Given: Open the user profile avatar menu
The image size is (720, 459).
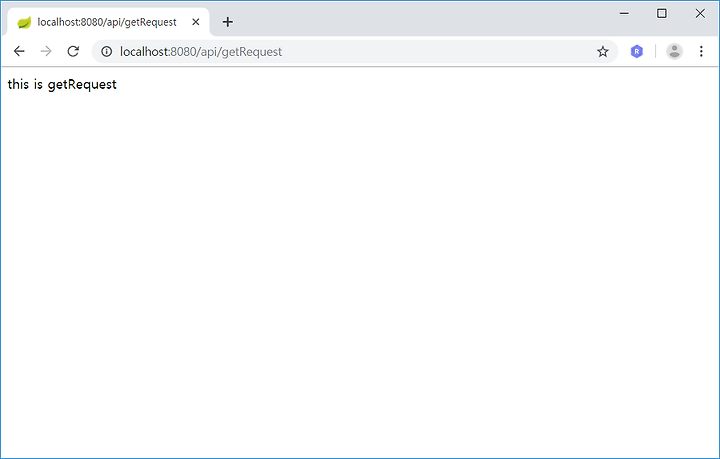Looking at the screenshot, I should point(674,51).
